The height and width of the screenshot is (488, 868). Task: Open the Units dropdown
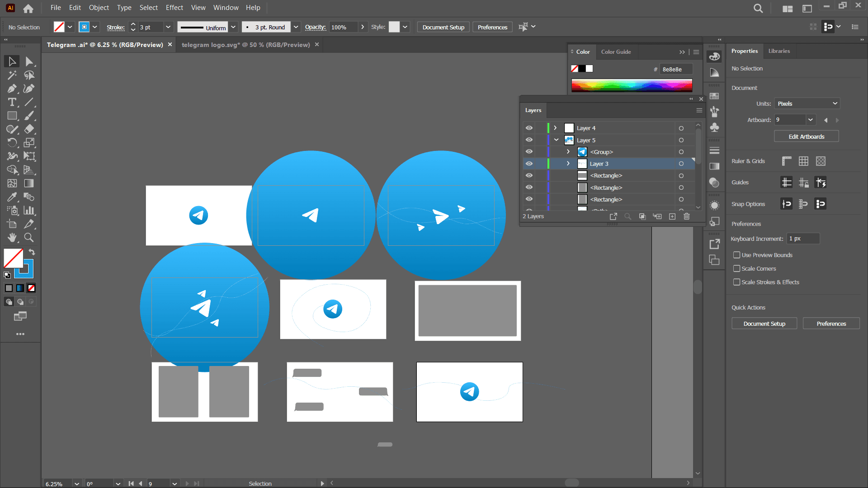(807, 104)
